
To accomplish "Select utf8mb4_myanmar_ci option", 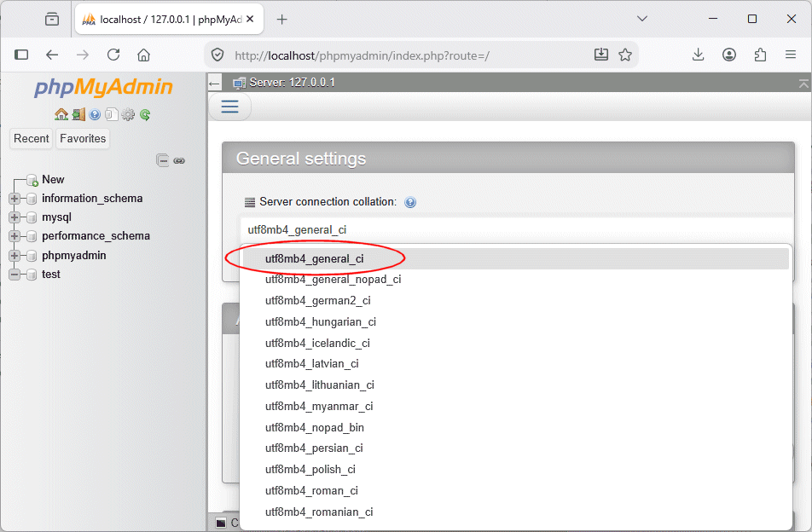I will point(516,406).
